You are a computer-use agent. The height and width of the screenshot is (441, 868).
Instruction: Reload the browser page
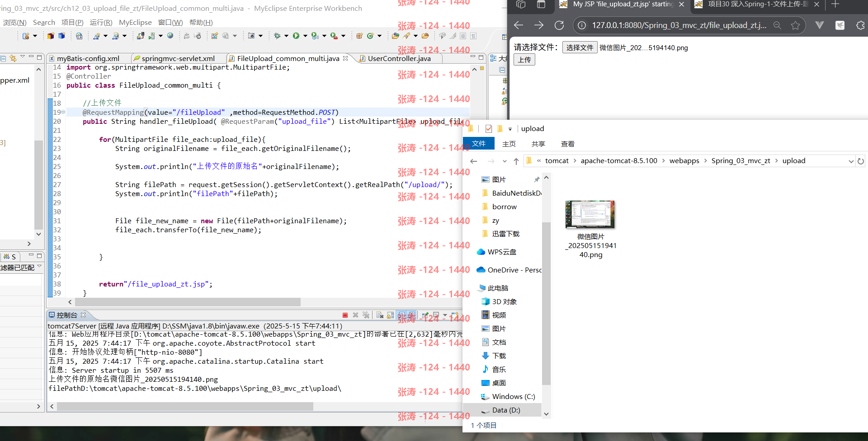[559, 25]
